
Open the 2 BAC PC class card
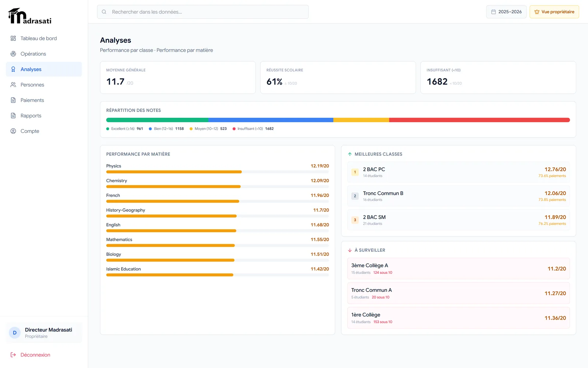pyautogui.click(x=459, y=172)
